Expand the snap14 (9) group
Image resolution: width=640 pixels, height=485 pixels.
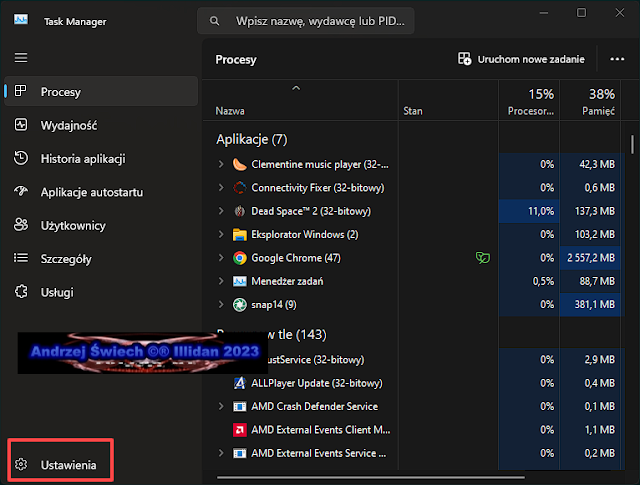(x=221, y=305)
